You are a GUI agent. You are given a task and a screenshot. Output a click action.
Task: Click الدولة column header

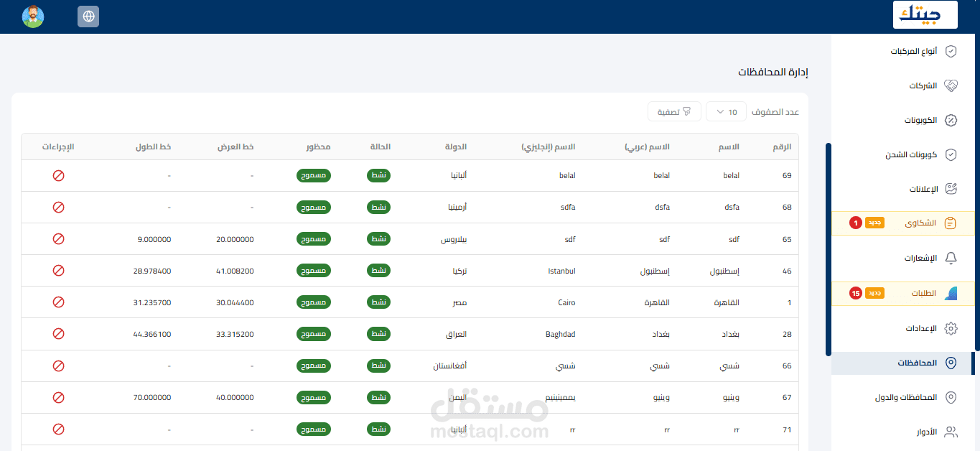pos(454,147)
